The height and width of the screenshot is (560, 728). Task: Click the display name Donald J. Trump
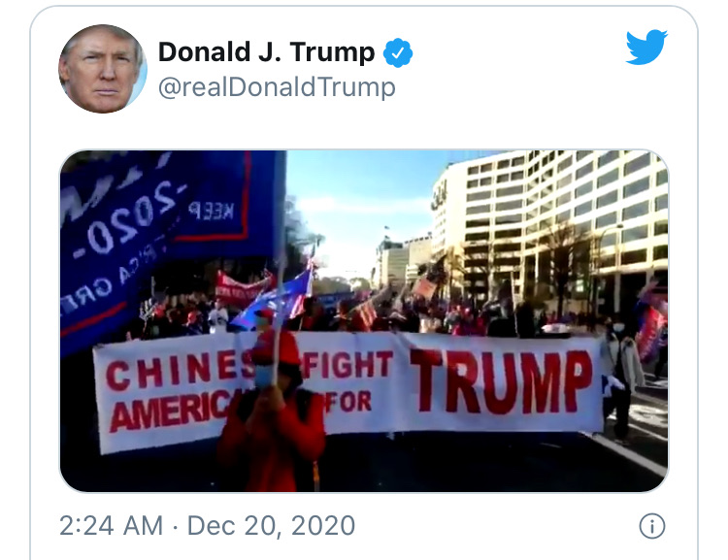click(x=267, y=52)
